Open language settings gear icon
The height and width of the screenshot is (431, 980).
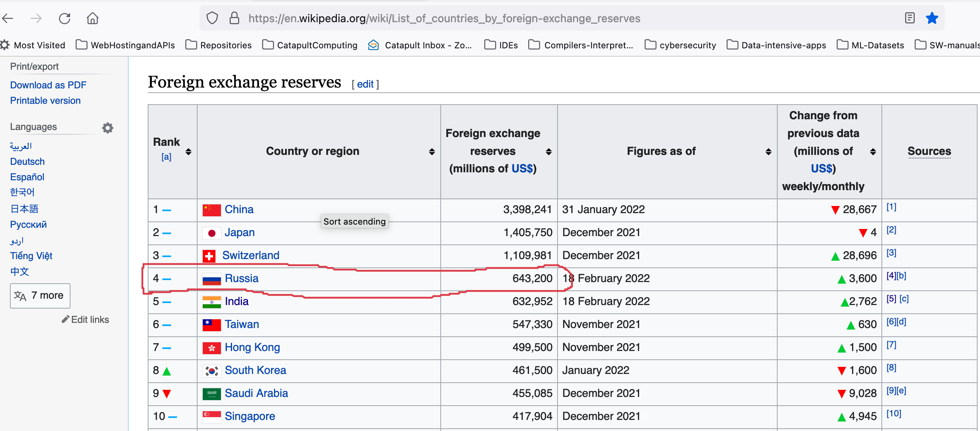click(108, 128)
